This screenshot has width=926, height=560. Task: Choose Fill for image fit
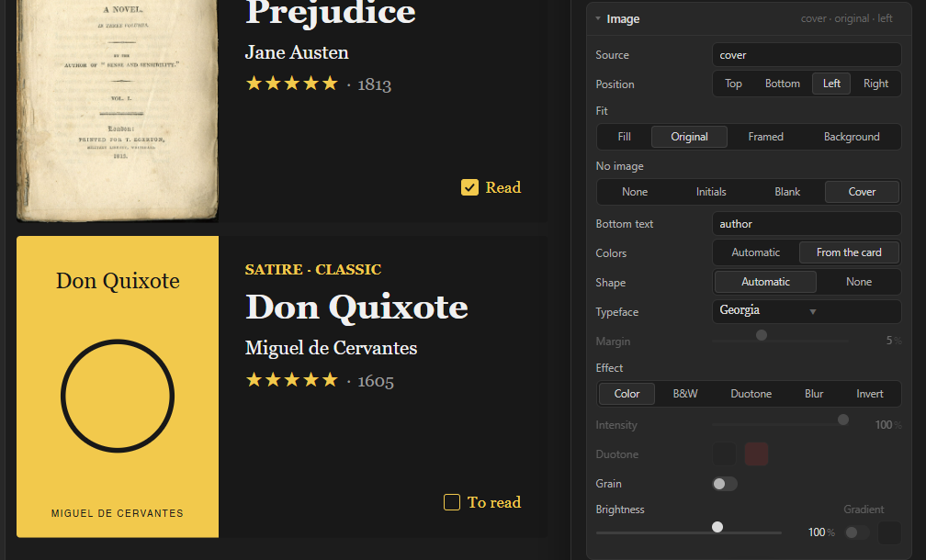pos(625,137)
